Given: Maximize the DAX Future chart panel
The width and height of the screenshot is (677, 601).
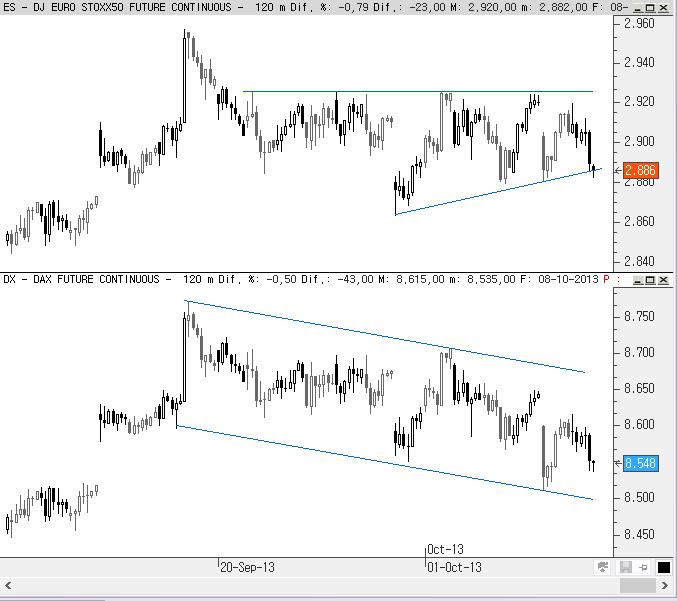Looking at the screenshot, I should [650, 280].
